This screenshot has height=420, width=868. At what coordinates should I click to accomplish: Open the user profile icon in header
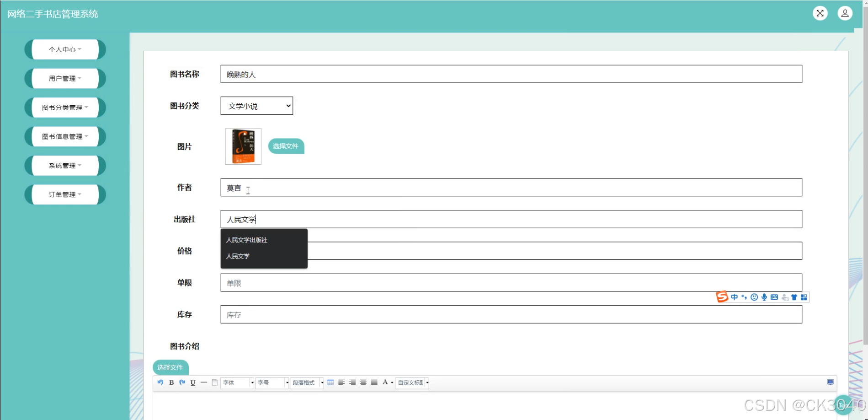coord(845,13)
